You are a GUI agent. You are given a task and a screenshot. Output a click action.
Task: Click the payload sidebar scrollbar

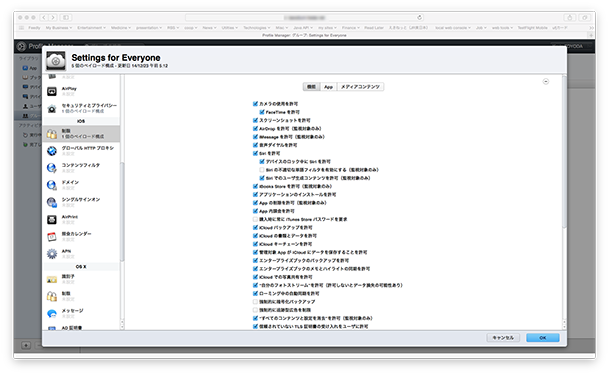pos(122,212)
